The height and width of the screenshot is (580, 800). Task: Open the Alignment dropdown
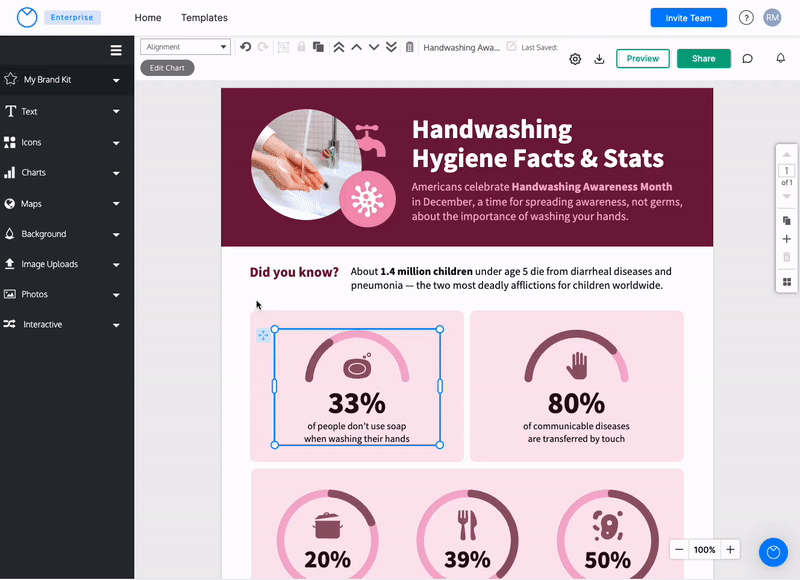tap(185, 47)
